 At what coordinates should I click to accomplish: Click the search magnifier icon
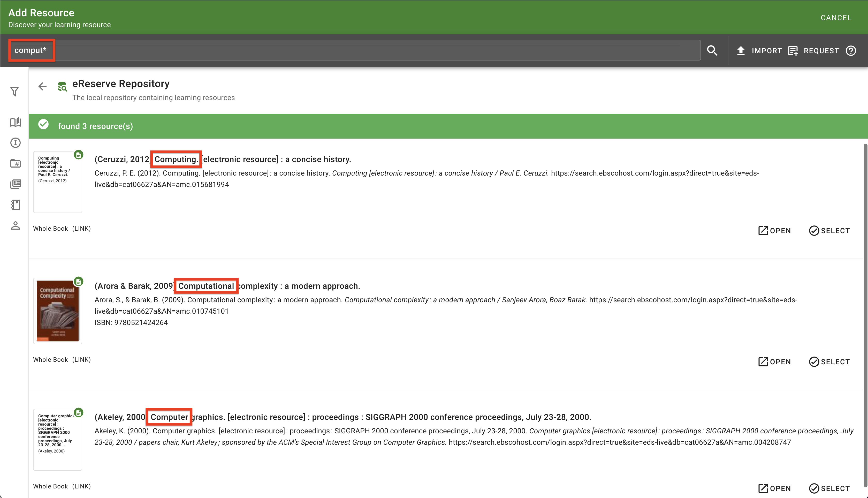[x=712, y=51]
